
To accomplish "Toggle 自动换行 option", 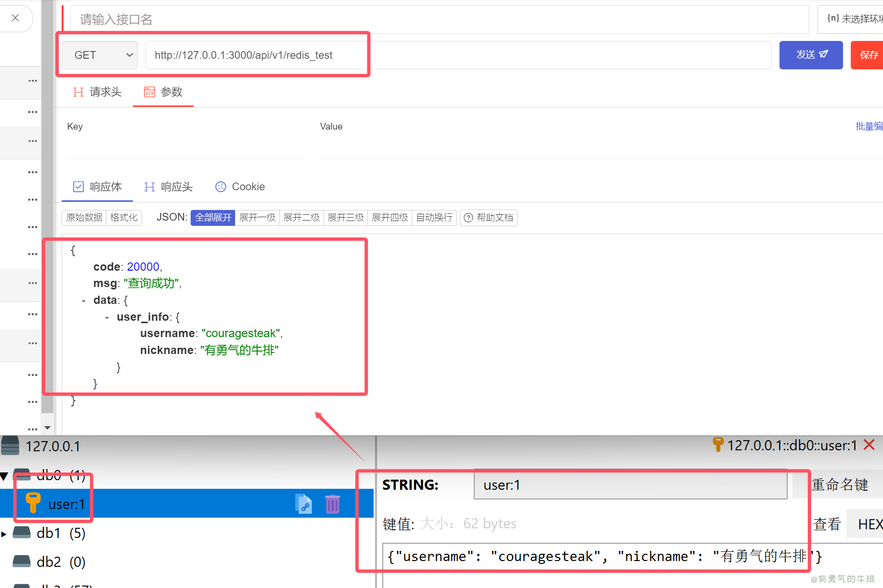I will [434, 218].
